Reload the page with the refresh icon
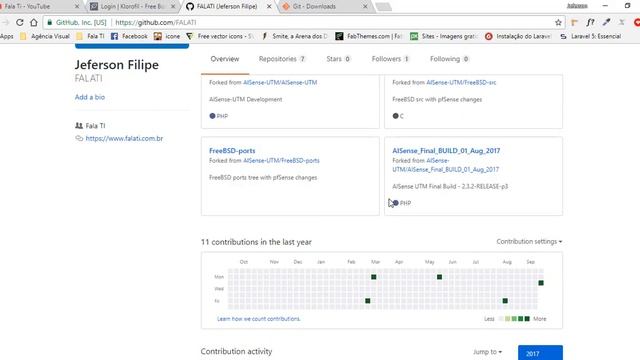 [20, 22]
